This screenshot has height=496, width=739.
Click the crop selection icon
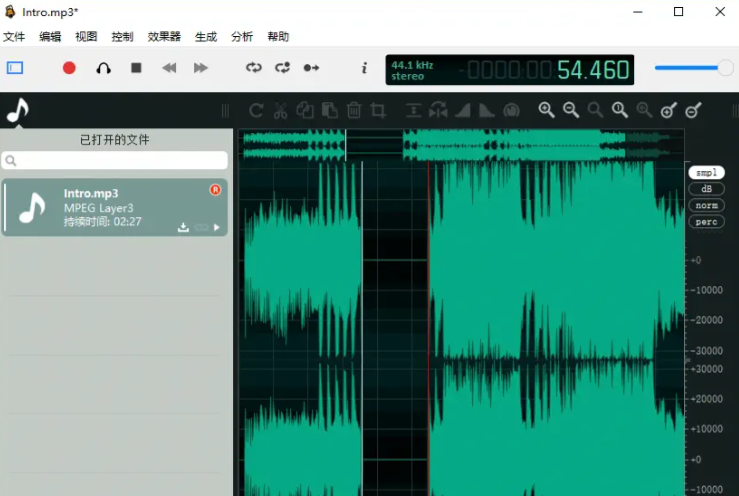(x=378, y=110)
